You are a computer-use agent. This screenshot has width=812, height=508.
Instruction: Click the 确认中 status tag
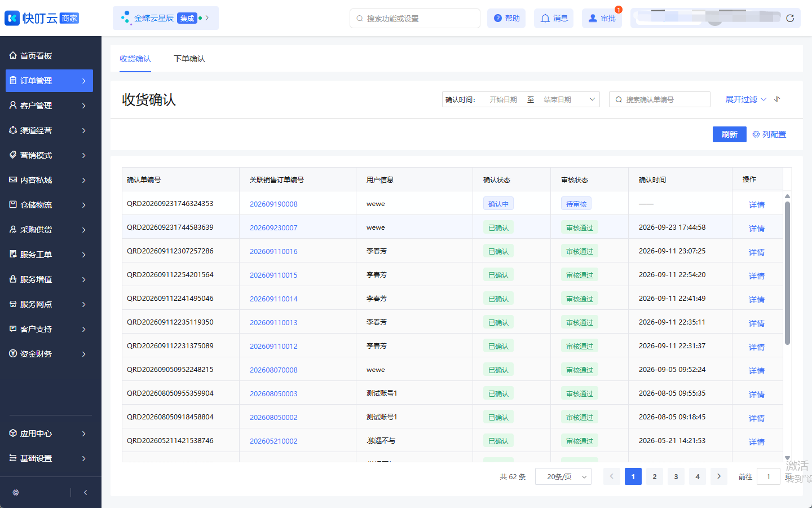(498, 204)
